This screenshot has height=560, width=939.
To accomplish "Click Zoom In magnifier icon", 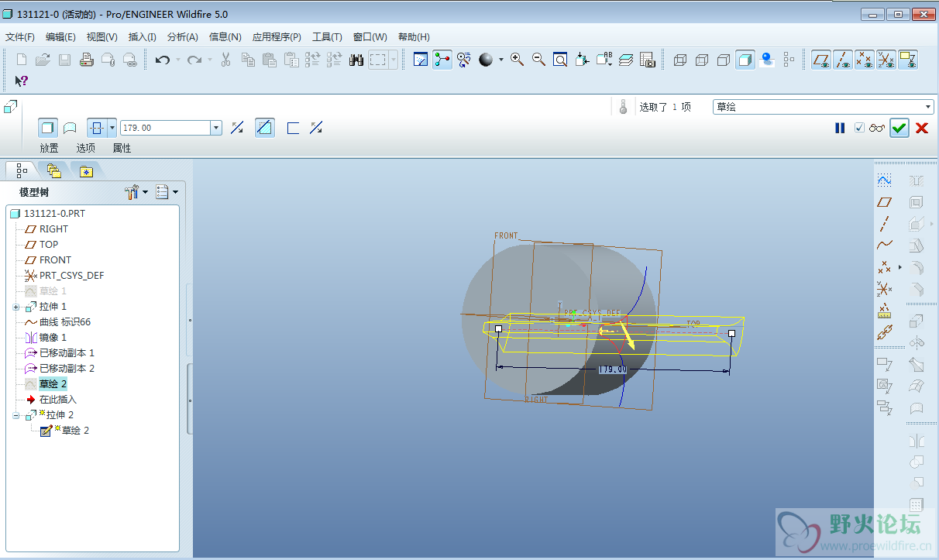I will click(517, 60).
